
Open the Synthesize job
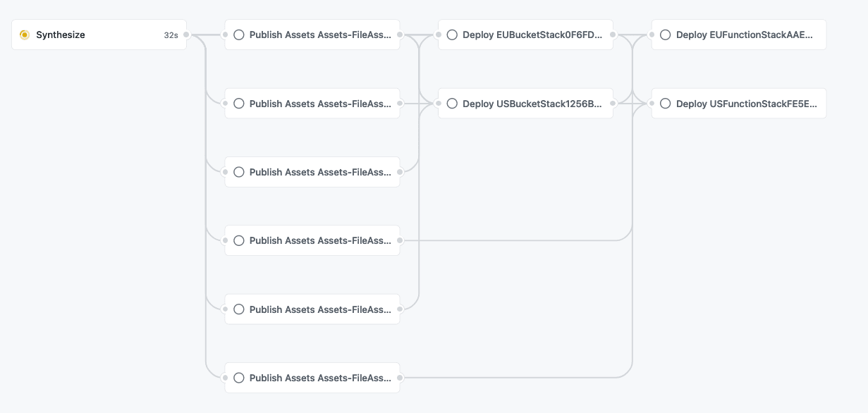coord(61,35)
